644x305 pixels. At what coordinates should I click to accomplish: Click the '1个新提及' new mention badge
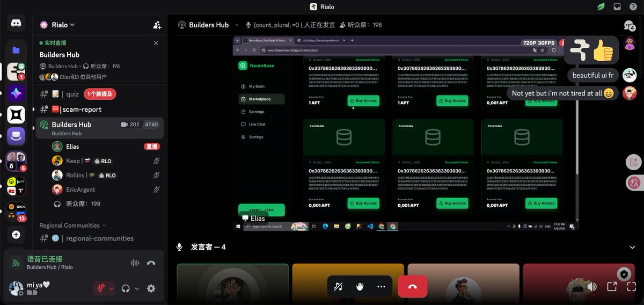tap(100, 94)
